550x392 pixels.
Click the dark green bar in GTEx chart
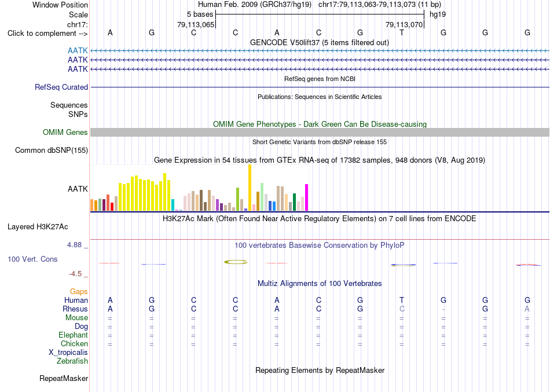coord(294,202)
